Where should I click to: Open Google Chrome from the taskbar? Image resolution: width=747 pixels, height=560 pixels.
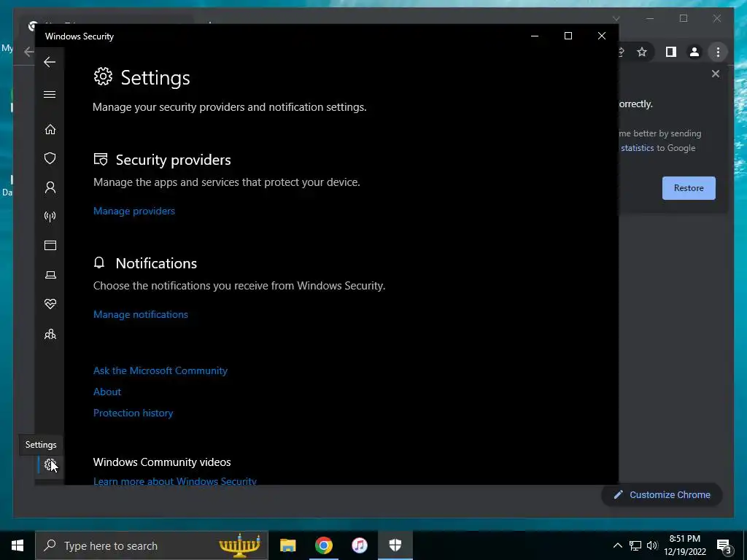323,545
